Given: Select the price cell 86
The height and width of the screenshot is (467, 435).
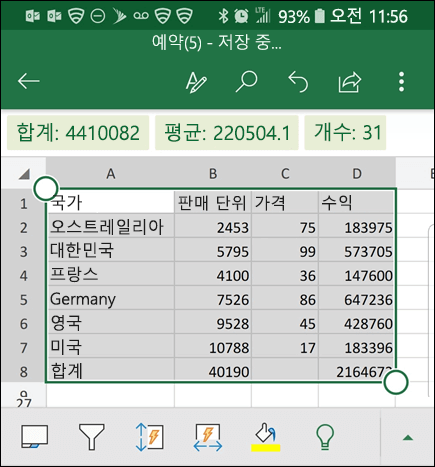Looking at the screenshot, I should tap(285, 298).
